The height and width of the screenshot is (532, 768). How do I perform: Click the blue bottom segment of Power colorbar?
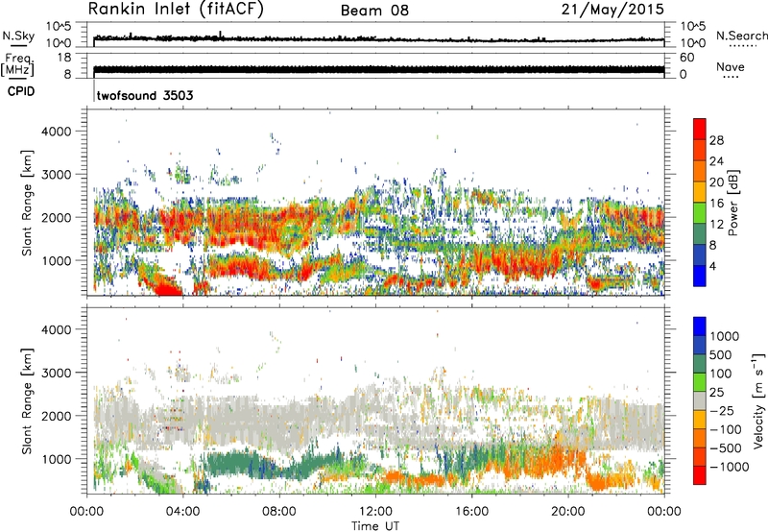pos(700,276)
